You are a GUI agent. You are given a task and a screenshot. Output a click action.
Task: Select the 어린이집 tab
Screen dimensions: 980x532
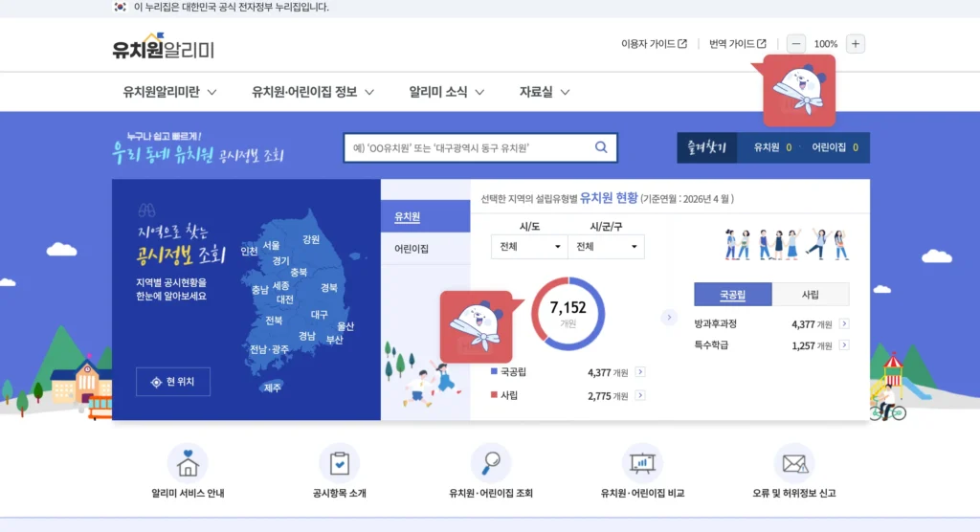425,249
